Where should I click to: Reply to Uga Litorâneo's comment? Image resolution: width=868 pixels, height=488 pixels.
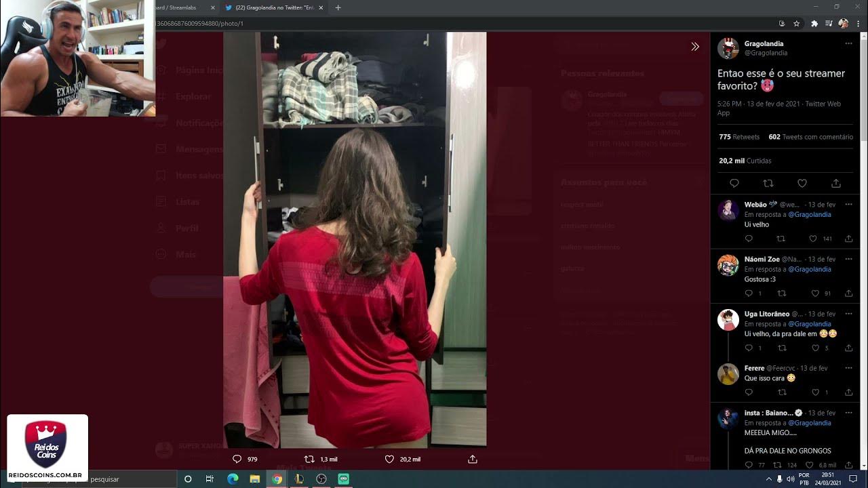click(749, 348)
